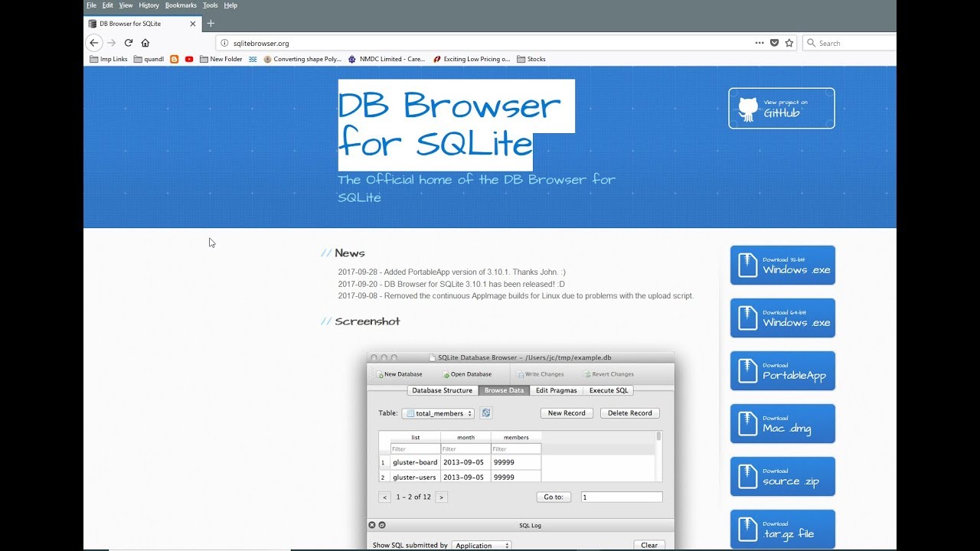The image size is (980, 551).
Task: View project on GitHub button
Action: (782, 108)
